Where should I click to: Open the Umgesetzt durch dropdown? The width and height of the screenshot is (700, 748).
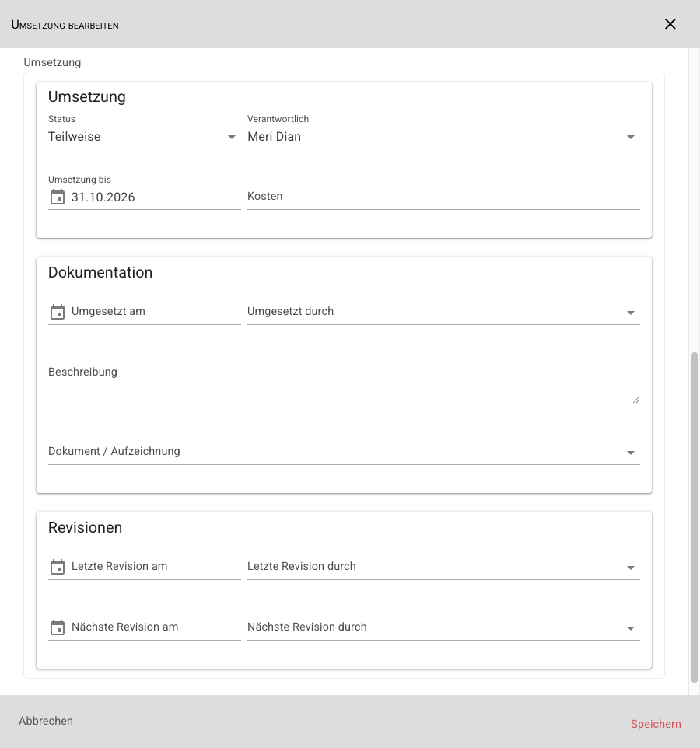(443, 312)
